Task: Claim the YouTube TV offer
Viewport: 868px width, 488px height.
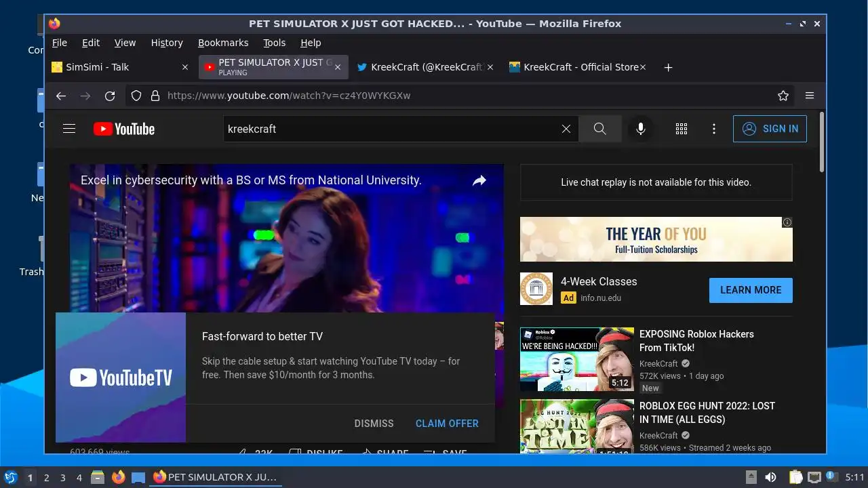Action: [447, 424]
